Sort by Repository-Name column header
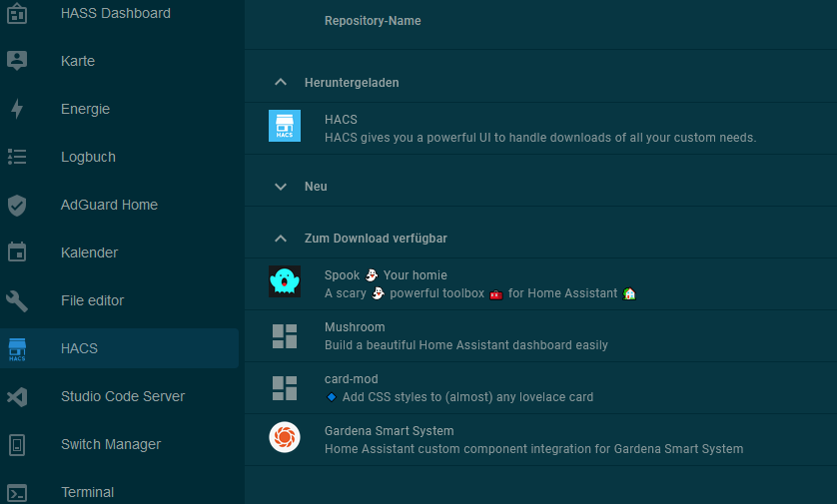The image size is (837, 504). point(373,21)
